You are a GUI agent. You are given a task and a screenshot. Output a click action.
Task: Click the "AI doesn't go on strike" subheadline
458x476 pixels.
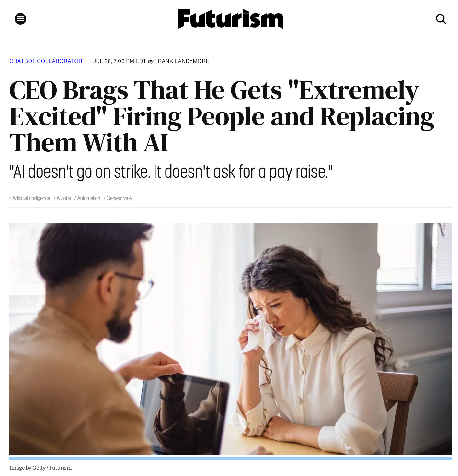pos(171,172)
